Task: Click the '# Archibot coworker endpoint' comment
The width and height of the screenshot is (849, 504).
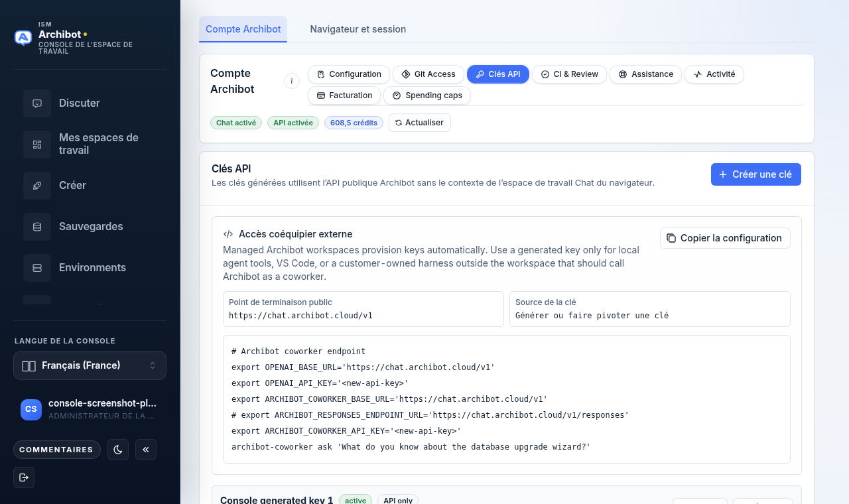Action: click(x=298, y=351)
